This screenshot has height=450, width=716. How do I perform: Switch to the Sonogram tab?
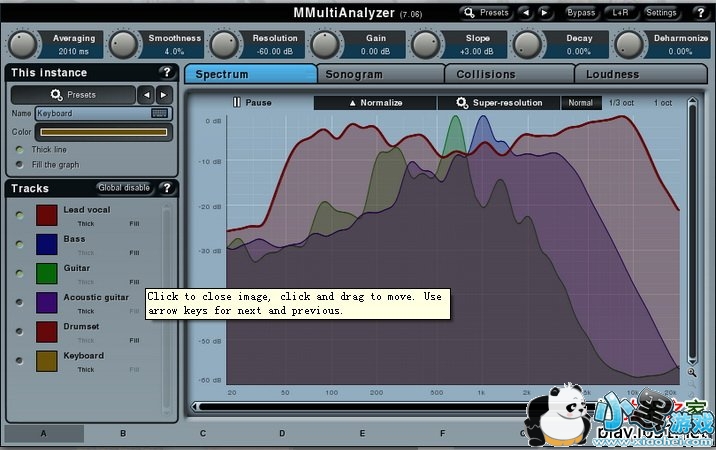coord(380,74)
